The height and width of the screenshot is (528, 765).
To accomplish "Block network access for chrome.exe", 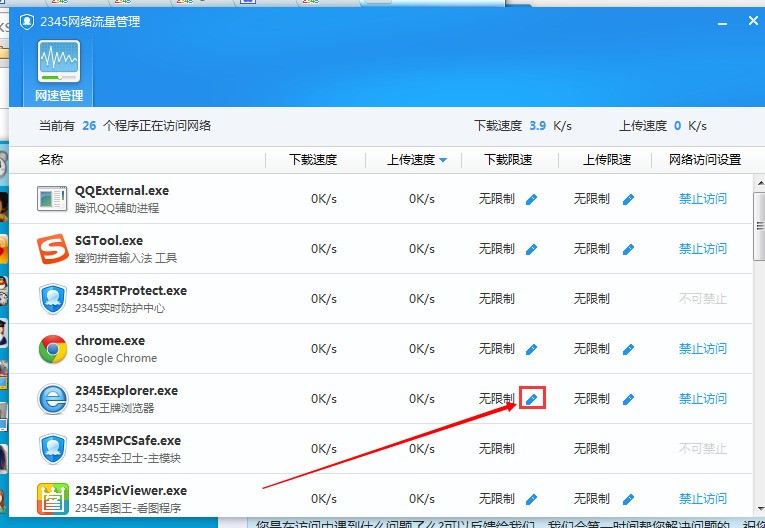I will click(x=703, y=349).
